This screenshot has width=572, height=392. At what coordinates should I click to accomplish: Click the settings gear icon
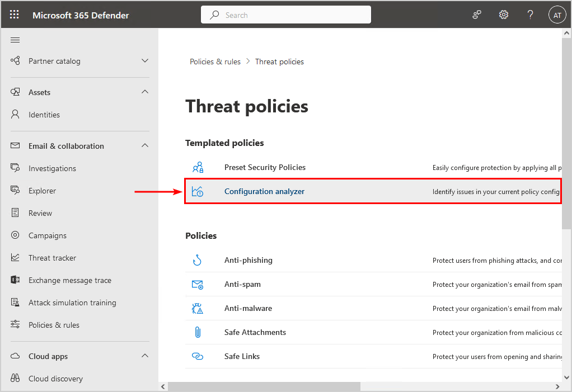(x=504, y=15)
